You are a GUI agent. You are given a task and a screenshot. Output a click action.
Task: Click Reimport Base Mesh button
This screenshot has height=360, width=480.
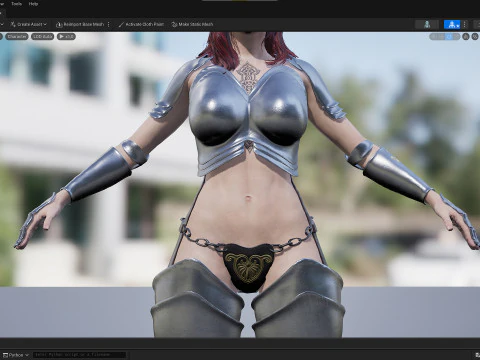[x=80, y=24]
